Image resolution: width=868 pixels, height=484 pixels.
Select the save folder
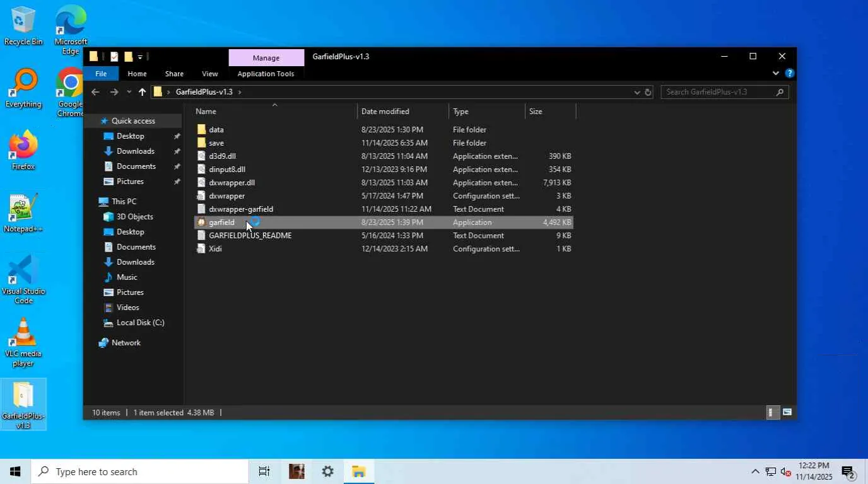point(384,143)
